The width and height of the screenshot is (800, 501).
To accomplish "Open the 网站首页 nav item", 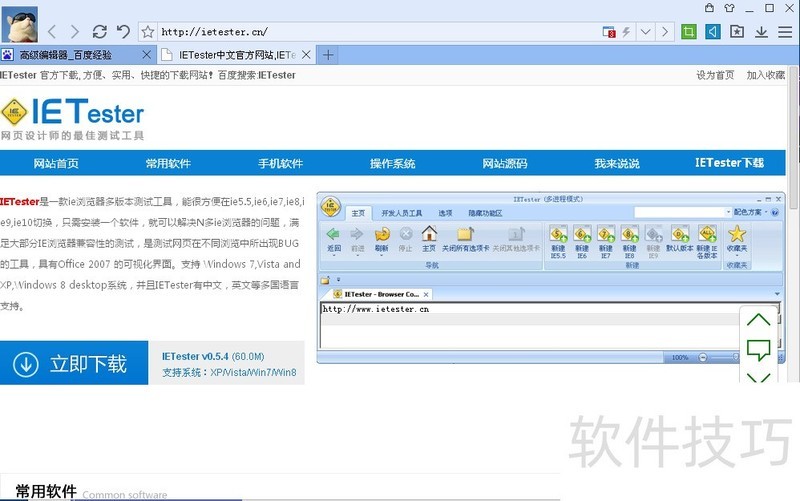I will pyautogui.click(x=56, y=163).
